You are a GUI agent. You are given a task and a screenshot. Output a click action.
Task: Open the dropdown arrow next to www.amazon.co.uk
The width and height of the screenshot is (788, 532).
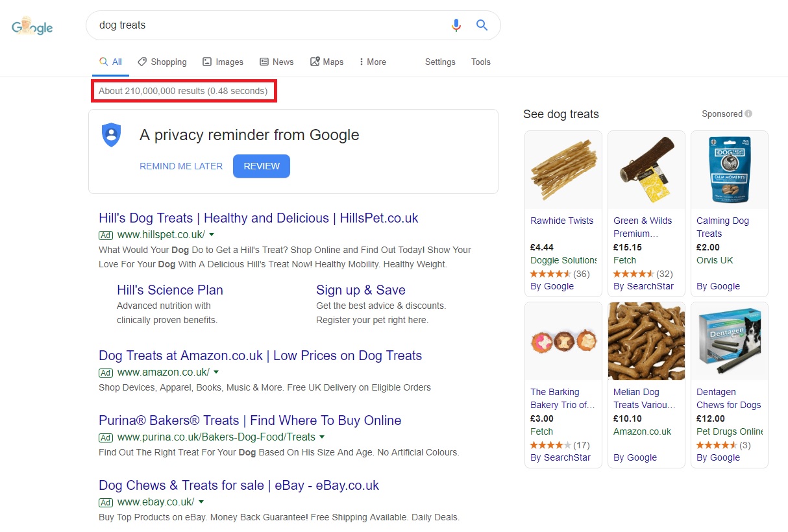click(x=216, y=372)
